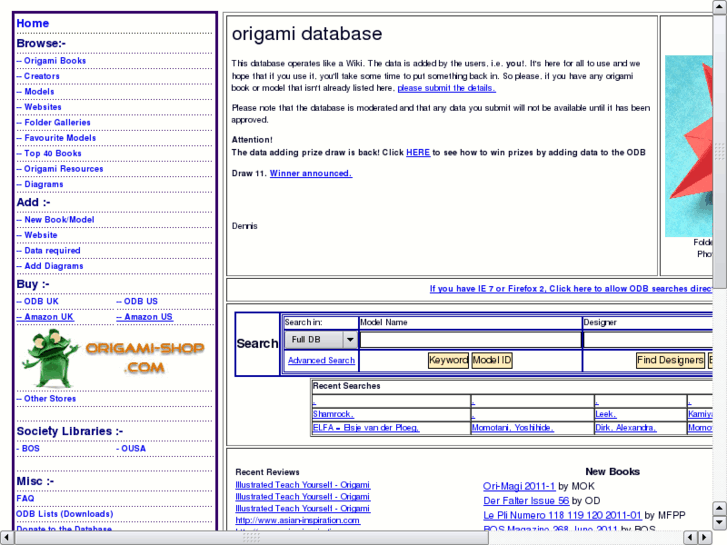Open the FAQ page
The width and height of the screenshot is (727, 545).
pyautogui.click(x=26, y=498)
